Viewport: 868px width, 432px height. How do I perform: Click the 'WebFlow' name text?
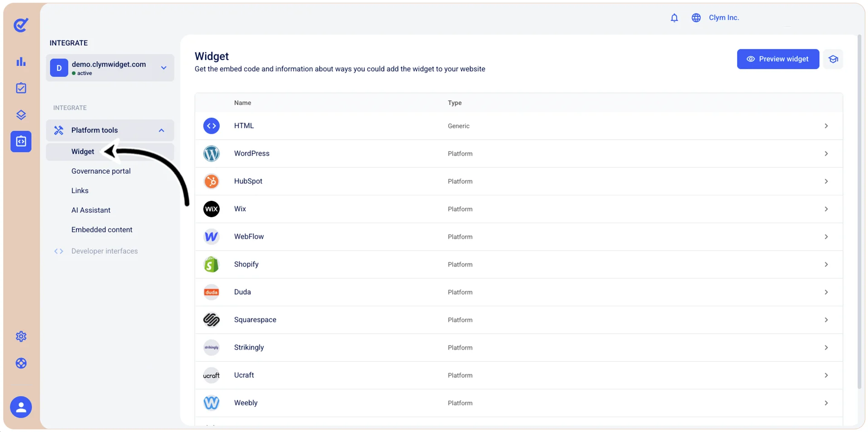[x=249, y=237]
